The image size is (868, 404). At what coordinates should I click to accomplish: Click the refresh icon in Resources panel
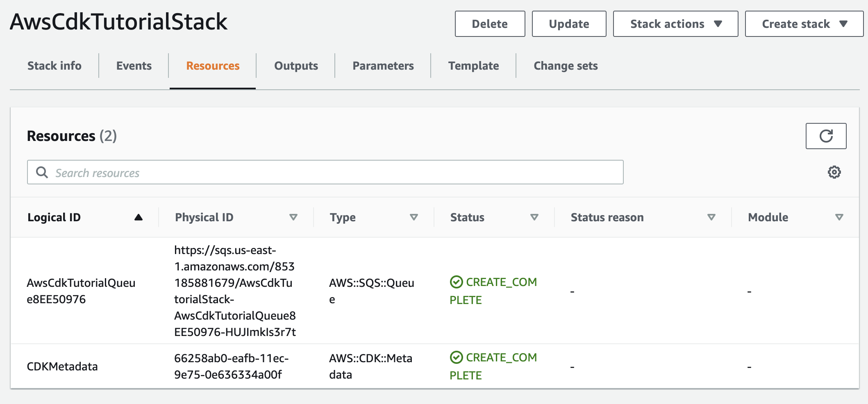pos(825,136)
